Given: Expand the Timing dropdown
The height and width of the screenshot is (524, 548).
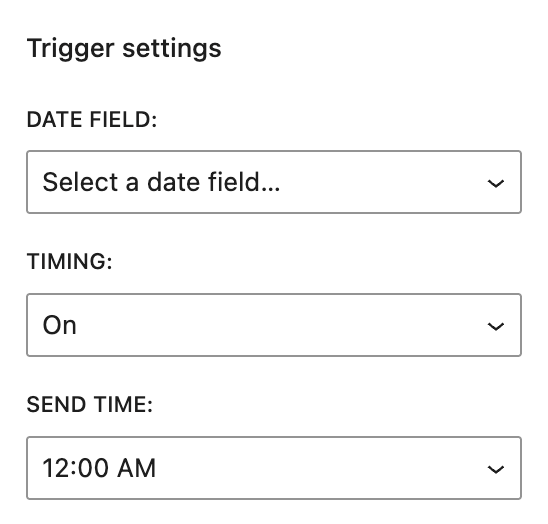Looking at the screenshot, I should click(x=274, y=325).
